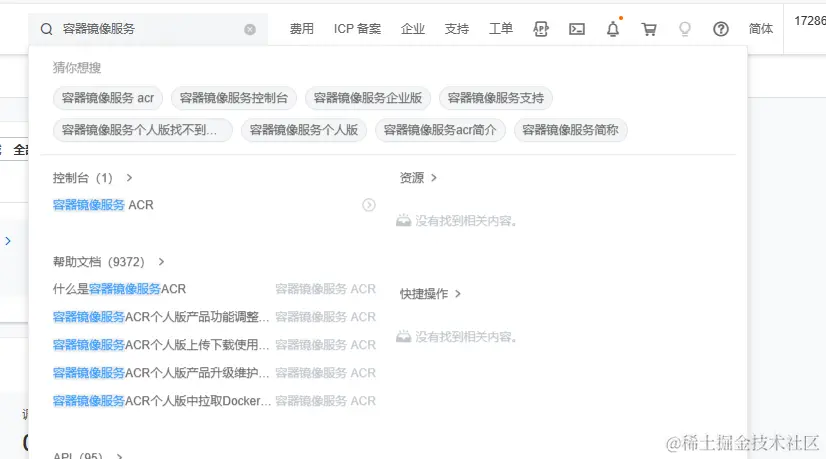Select suggestion 容器镜像服务控制台
The width and height of the screenshot is (826, 459).
tap(234, 98)
